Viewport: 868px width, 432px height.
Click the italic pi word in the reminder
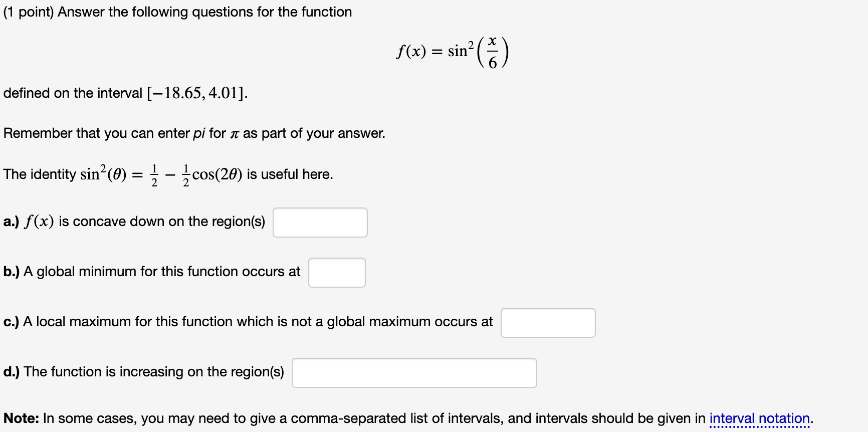coord(199,134)
